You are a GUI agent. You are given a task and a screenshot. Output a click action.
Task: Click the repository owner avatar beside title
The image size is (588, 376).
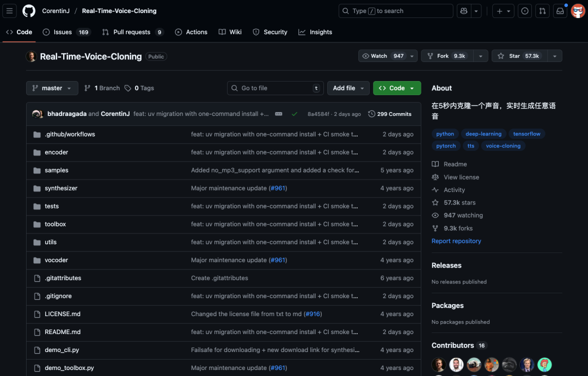31,56
